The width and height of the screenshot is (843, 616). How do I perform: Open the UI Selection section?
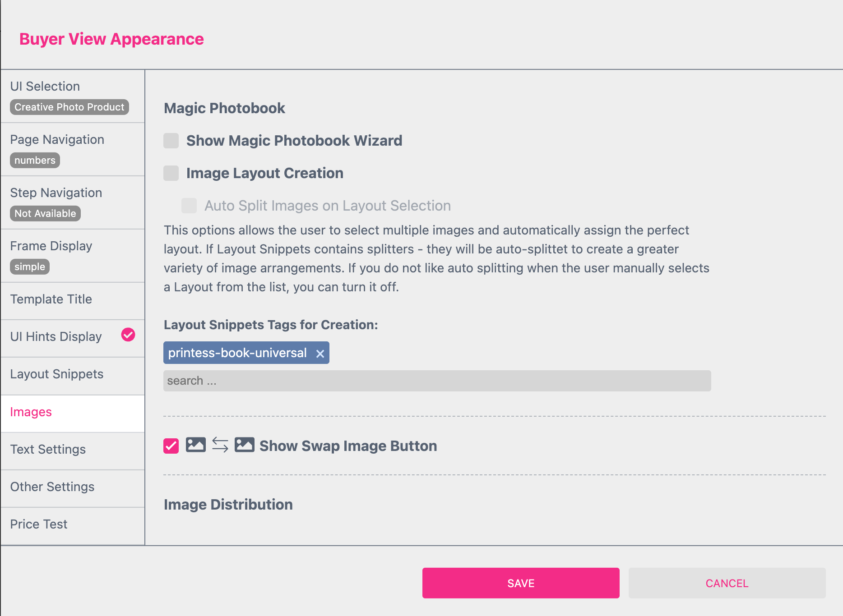tap(45, 86)
